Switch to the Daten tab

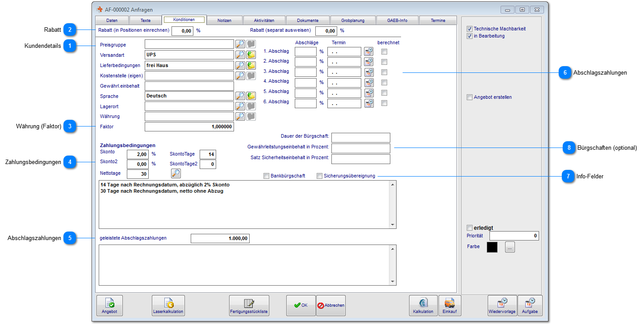(x=112, y=21)
